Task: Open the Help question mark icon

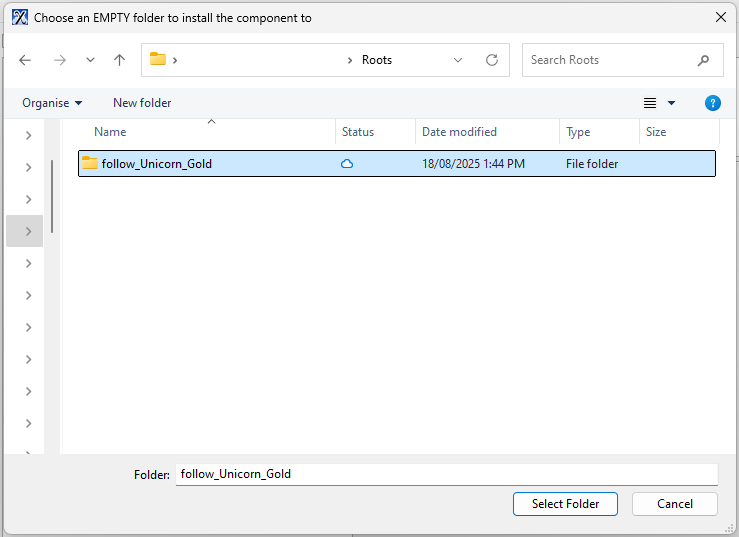Action: tap(712, 103)
